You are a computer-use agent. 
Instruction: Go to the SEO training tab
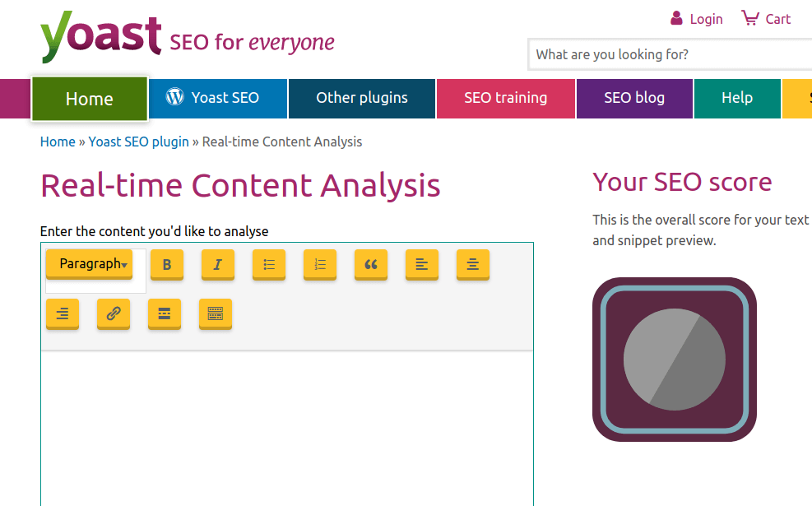(505, 99)
